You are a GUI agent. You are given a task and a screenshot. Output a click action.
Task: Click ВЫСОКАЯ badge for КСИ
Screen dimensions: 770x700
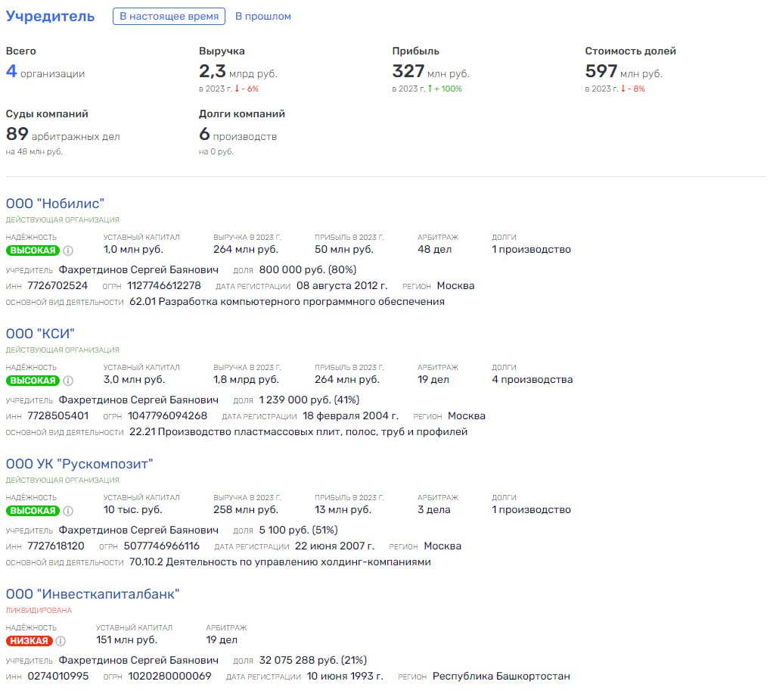[x=33, y=381]
